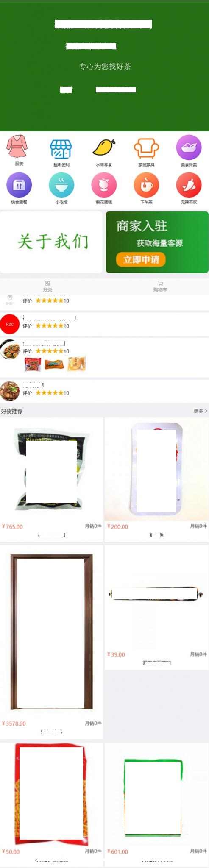The height and width of the screenshot is (868, 209).
Task: Switch to the 分类 category tab
Action: (x=47, y=286)
